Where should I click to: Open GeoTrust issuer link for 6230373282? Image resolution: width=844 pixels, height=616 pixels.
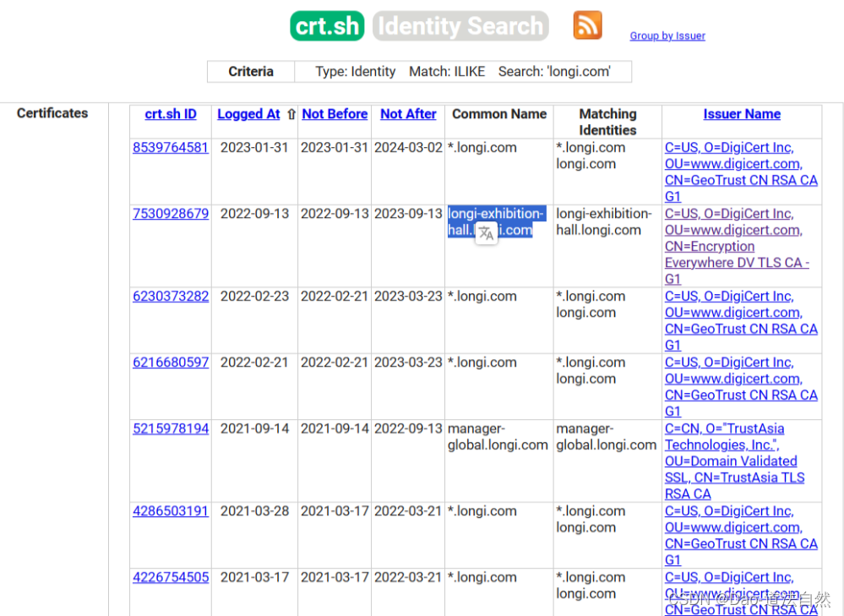(x=741, y=320)
